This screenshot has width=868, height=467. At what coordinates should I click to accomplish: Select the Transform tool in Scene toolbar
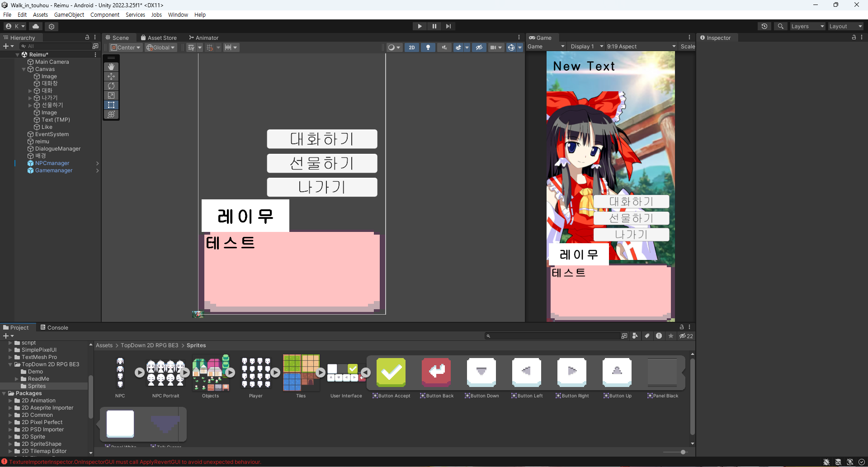click(x=111, y=114)
